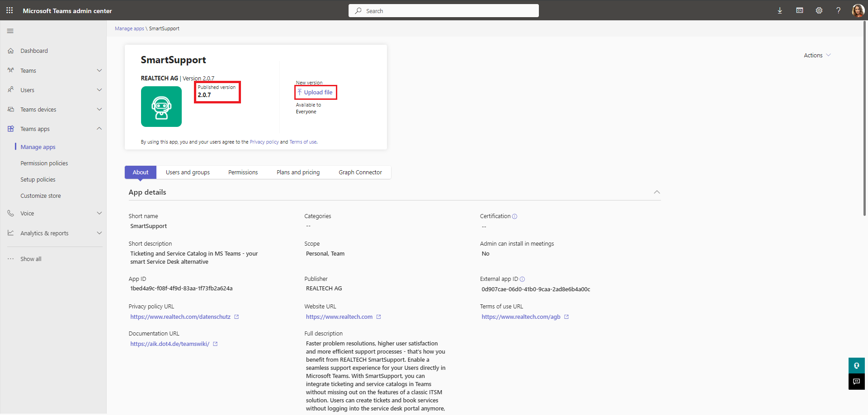This screenshot has width=868, height=415.
Task: Expand the Teams nav section chevron
Action: pyautogui.click(x=99, y=70)
